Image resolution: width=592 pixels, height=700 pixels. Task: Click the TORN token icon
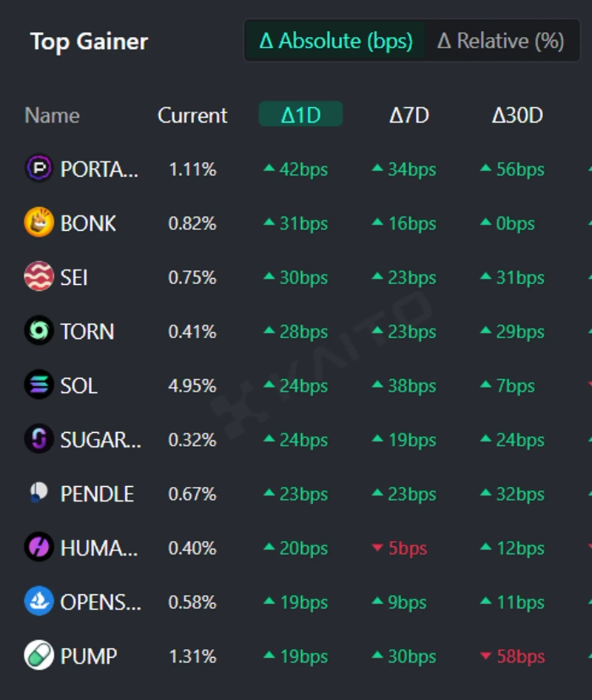(x=39, y=331)
